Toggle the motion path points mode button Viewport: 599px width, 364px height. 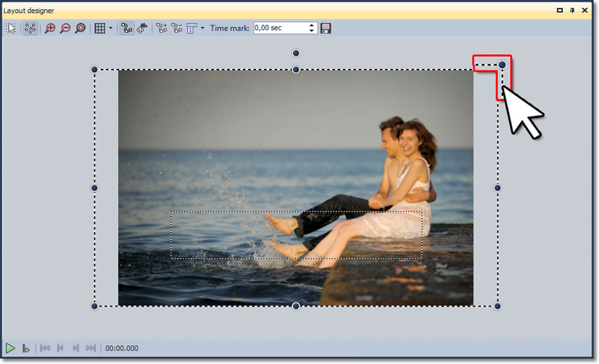point(30,28)
